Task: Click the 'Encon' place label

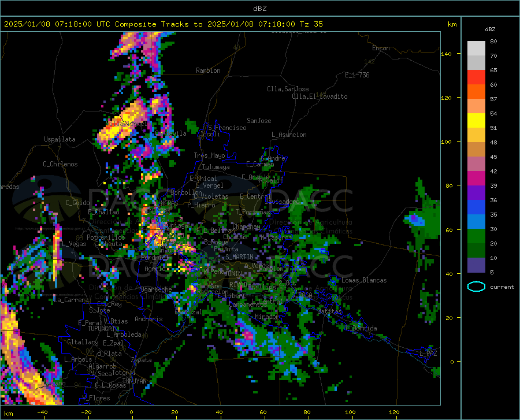Action: [x=381, y=48]
